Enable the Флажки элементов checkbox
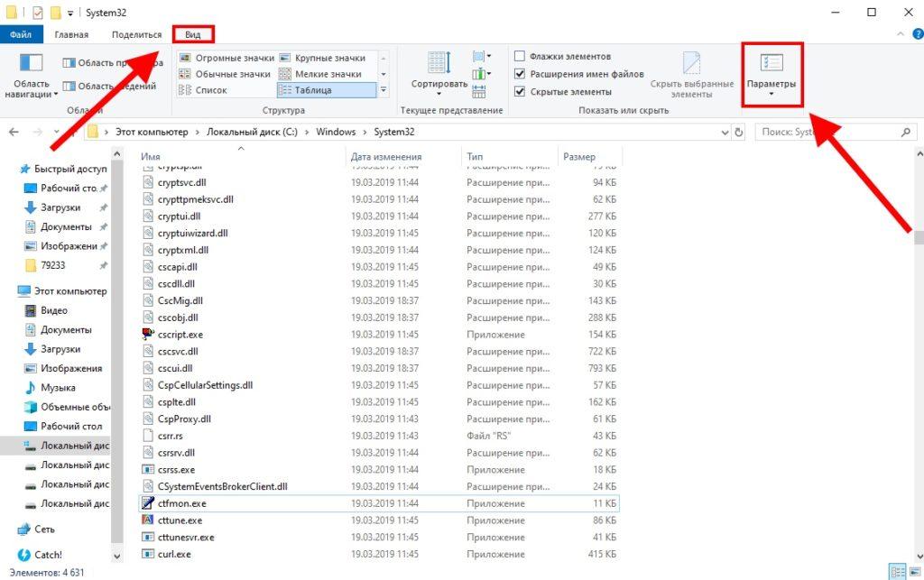 520,57
